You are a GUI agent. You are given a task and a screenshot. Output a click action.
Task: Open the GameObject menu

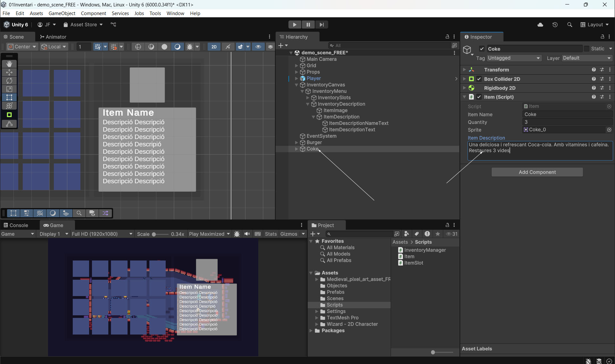(x=62, y=13)
